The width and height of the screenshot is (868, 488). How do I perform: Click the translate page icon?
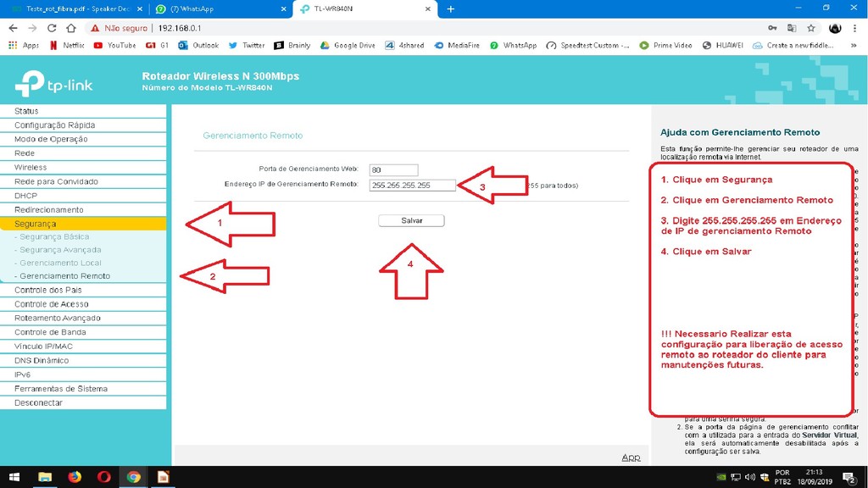(792, 28)
